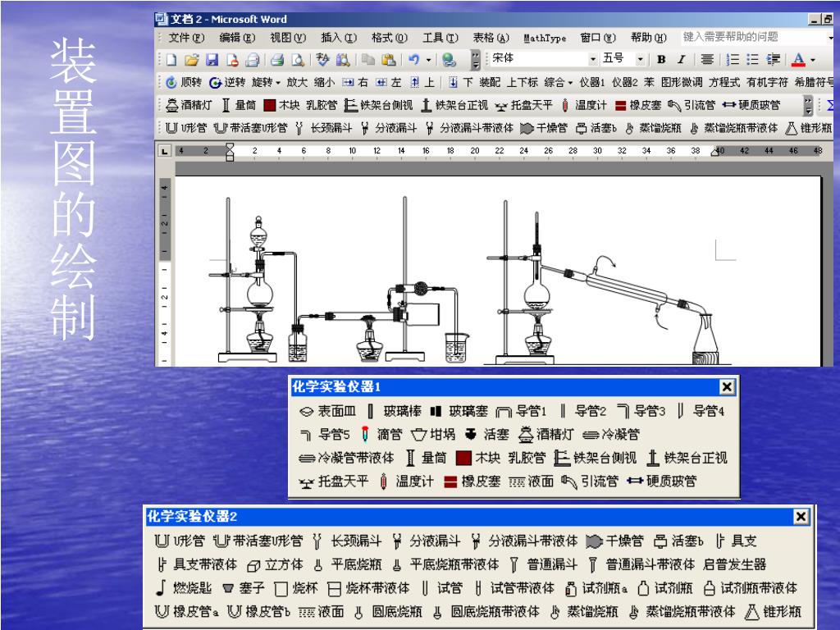Click the New Document icon in Word toolbar
The image size is (840, 630).
coord(171,59)
